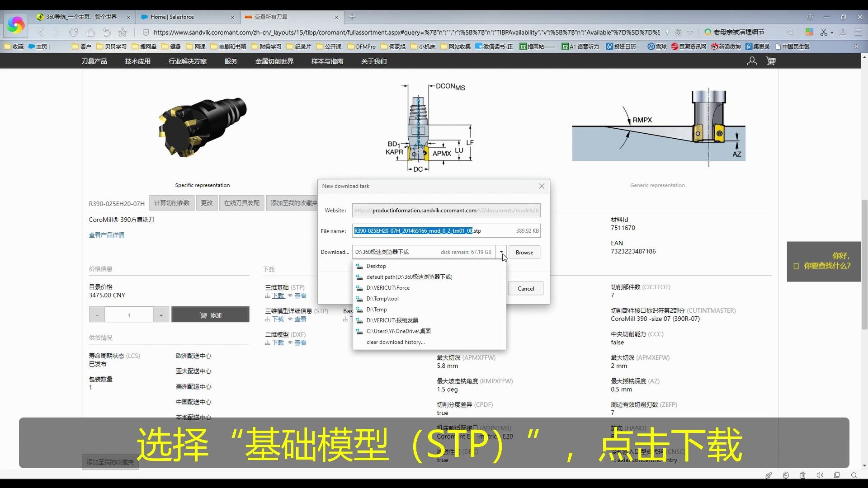
Task: Click 计算切削参数 button
Action: tap(172, 203)
